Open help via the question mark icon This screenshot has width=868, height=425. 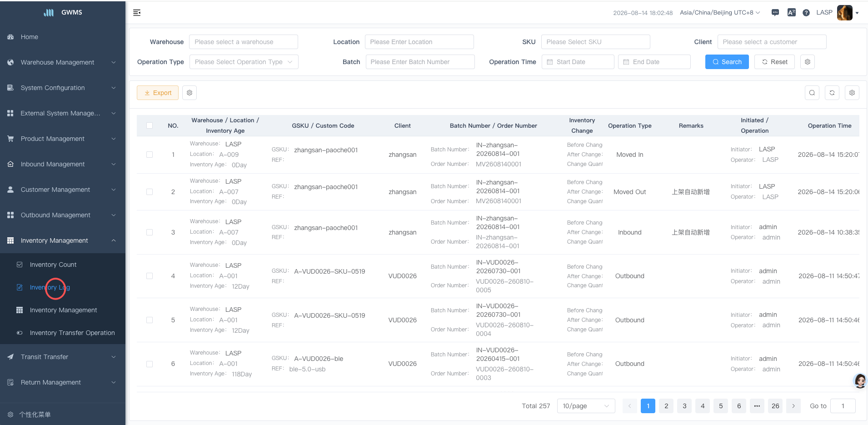806,13
